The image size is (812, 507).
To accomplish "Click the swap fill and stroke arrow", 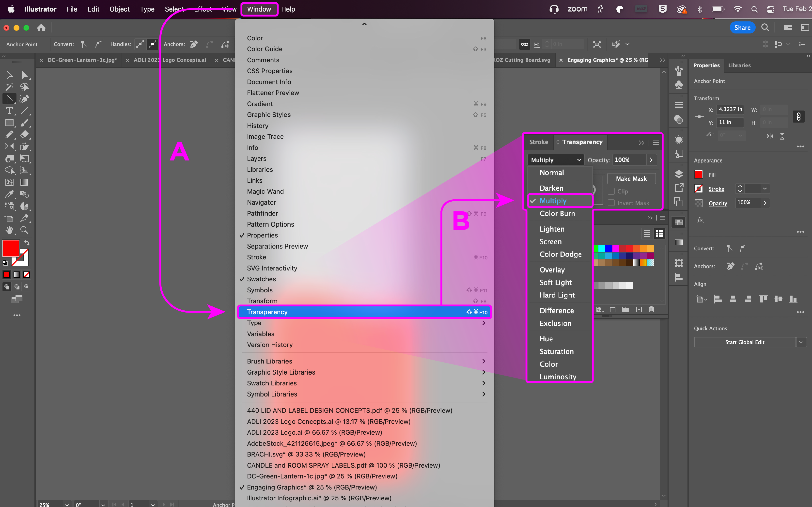I will point(27,242).
